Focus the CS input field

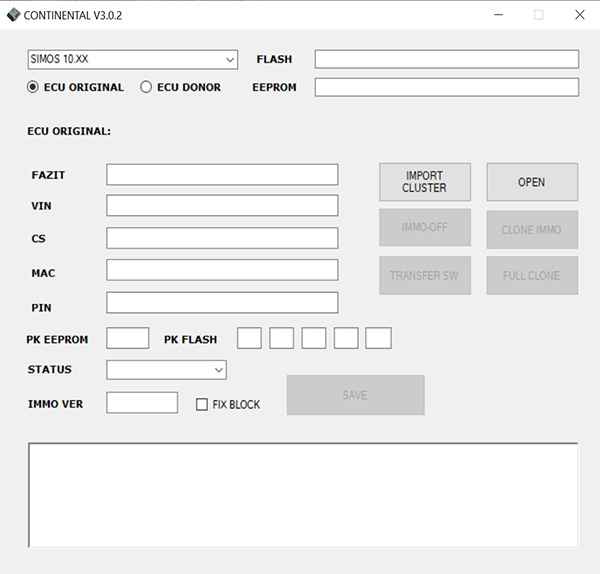click(222, 238)
